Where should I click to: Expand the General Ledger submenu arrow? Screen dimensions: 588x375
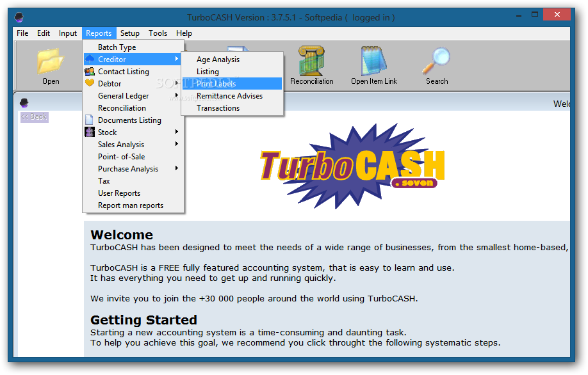[x=177, y=95]
